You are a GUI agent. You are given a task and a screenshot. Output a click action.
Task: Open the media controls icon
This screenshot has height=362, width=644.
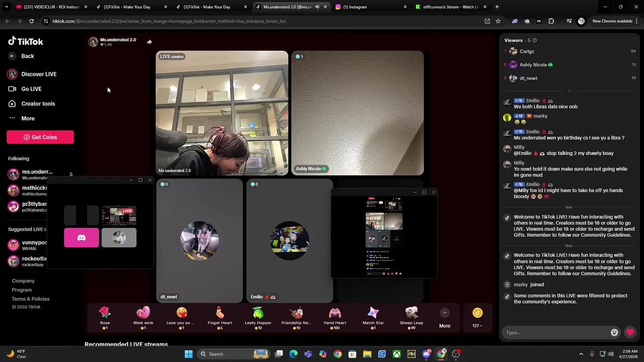click(x=569, y=21)
